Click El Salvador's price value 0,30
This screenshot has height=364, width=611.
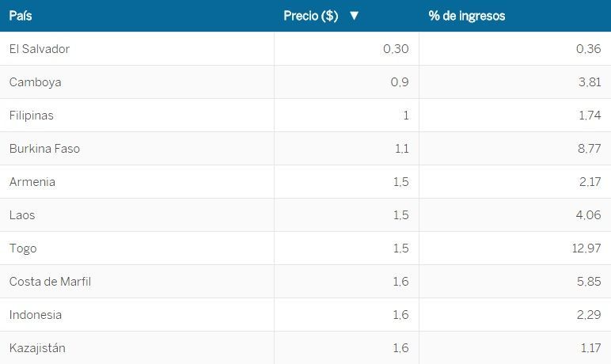pos(396,49)
